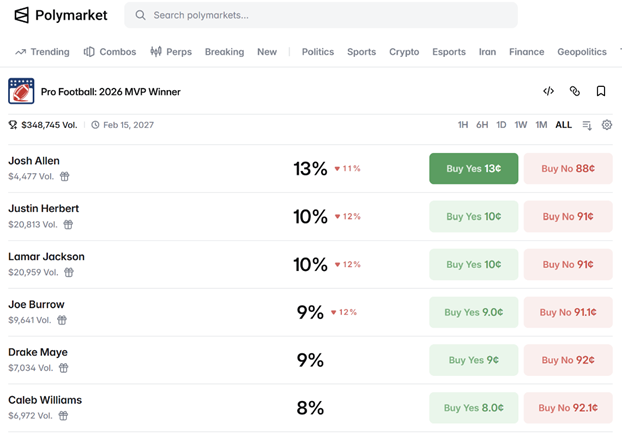Click the trophy volume icon
This screenshot has width=622, height=436.
(x=13, y=125)
